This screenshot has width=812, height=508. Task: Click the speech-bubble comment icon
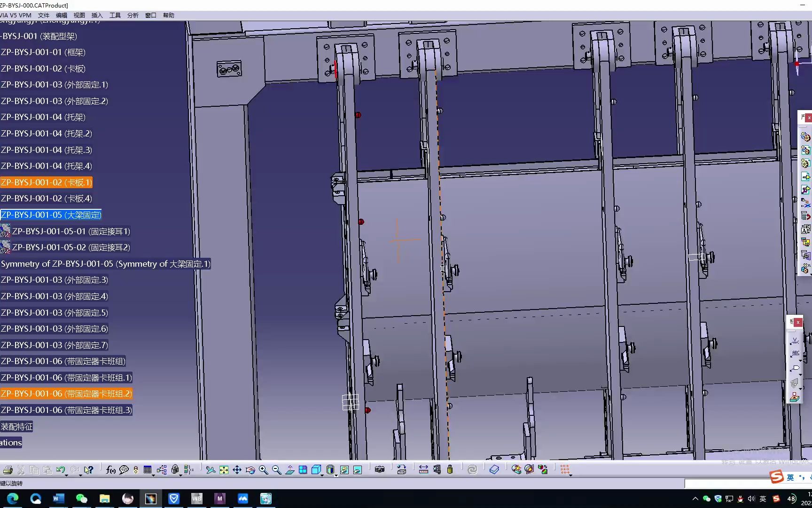tap(124, 469)
